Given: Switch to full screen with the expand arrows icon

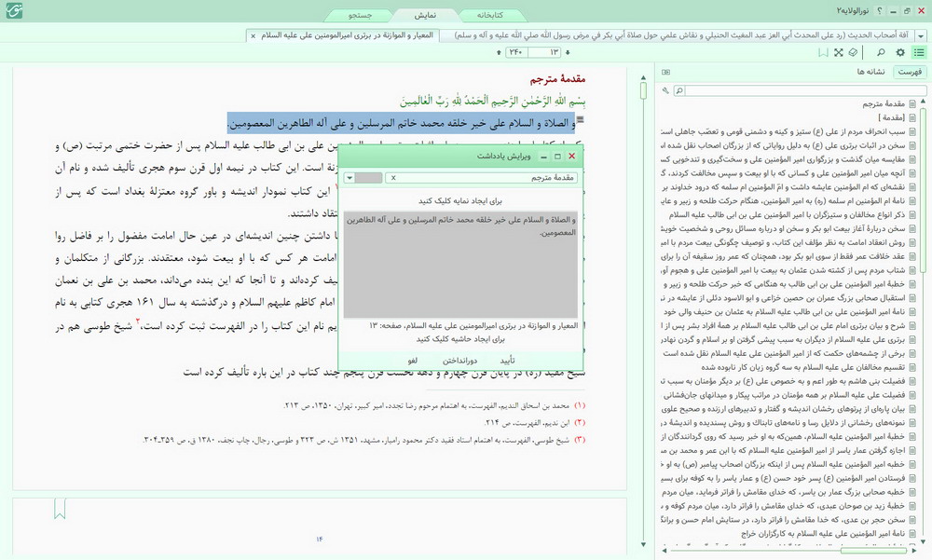Looking at the screenshot, I should pyautogui.click(x=838, y=52).
